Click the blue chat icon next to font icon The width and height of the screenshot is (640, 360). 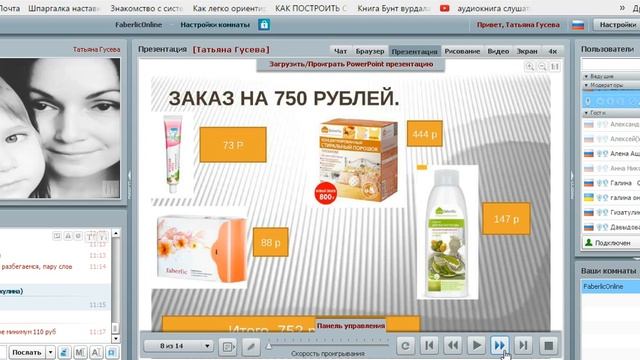coord(112,352)
